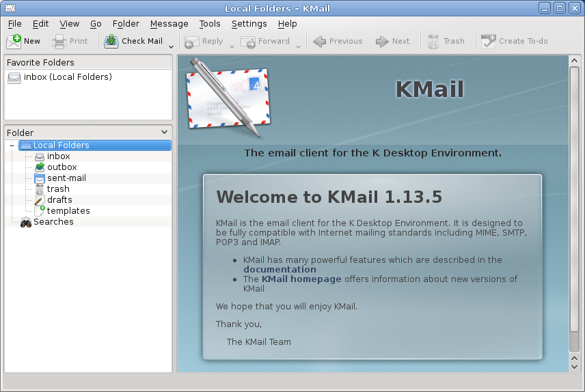Click the Searches binoculars icon
Image resolution: width=585 pixels, height=392 pixels.
(26, 223)
